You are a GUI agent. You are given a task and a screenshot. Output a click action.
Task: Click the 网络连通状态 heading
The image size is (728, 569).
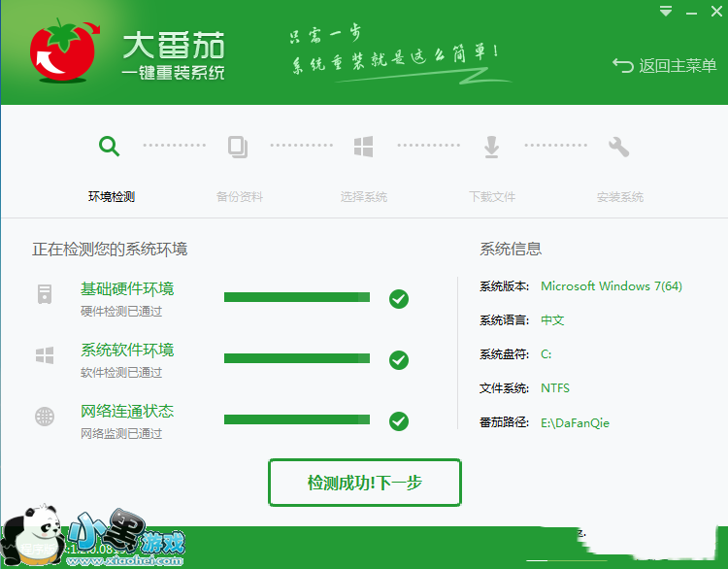coord(127,411)
